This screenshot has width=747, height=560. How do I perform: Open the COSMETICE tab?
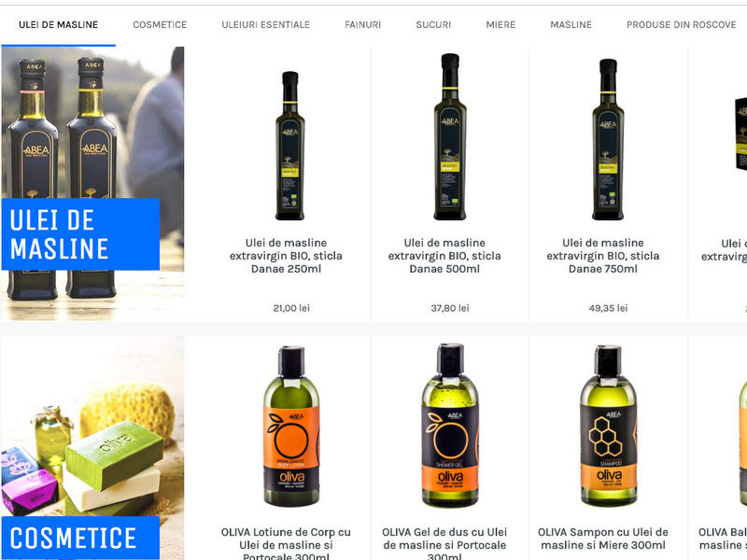[160, 25]
